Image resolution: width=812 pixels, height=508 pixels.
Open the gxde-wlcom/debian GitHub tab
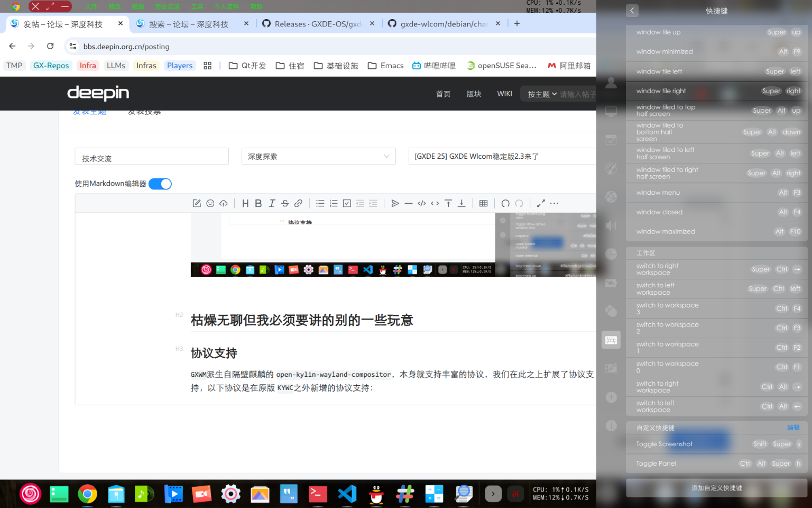click(x=445, y=24)
